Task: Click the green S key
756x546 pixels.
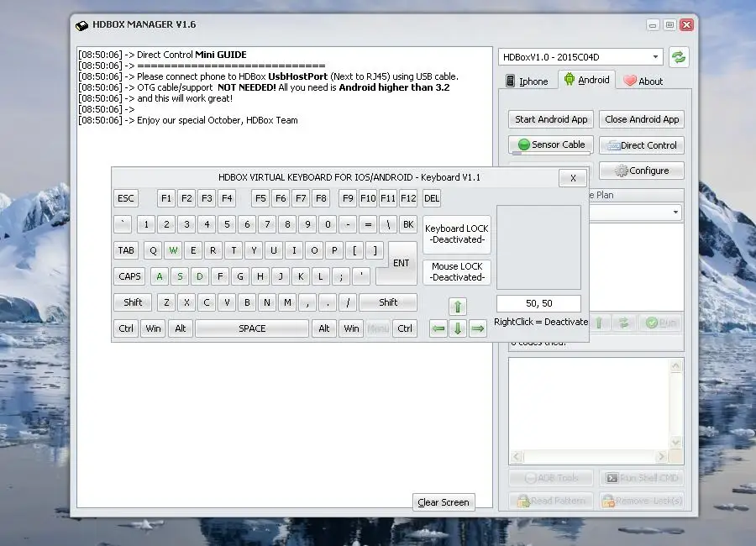Action: tap(180, 276)
